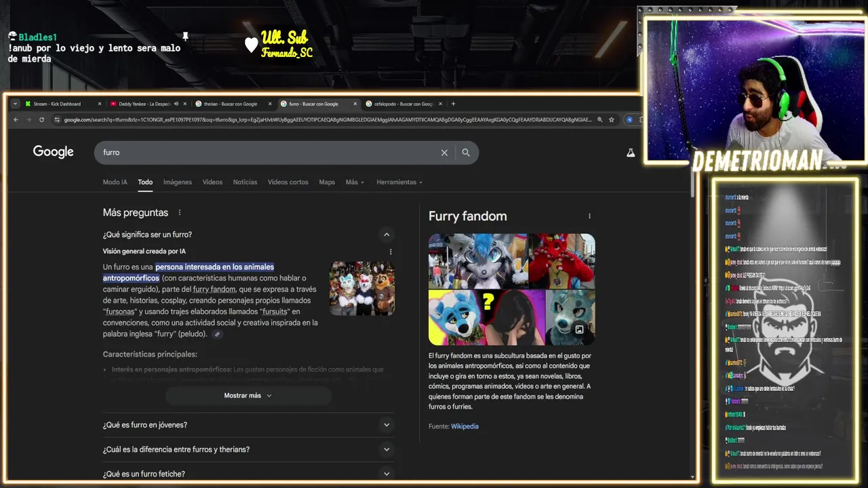Image resolution: width=868 pixels, height=488 pixels.
Task: Click the Mostrar más button
Action: point(248,396)
